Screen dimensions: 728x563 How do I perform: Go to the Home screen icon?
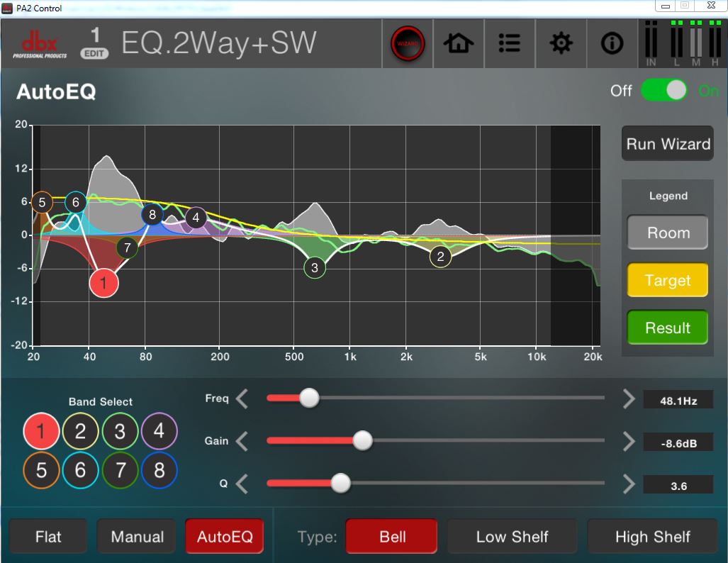[x=459, y=44]
